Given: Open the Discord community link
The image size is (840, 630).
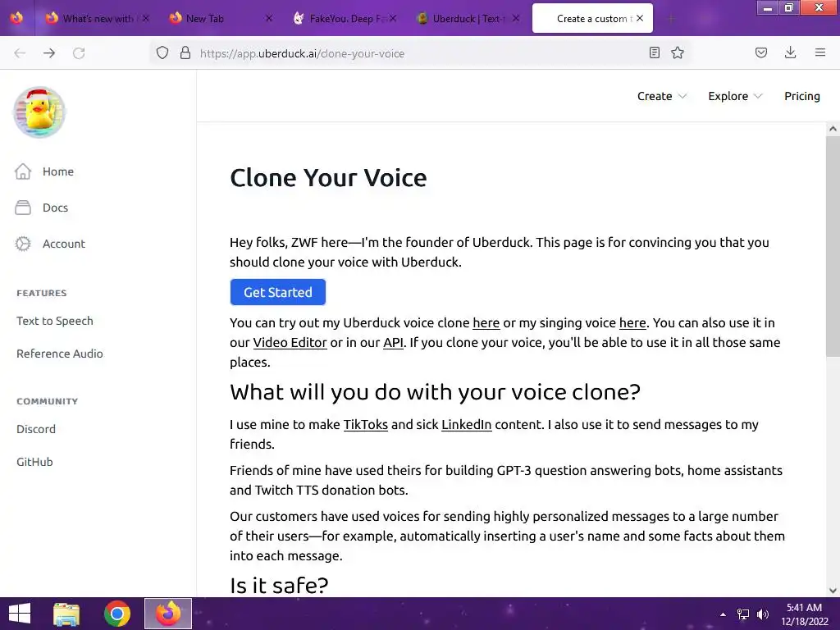Looking at the screenshot, I should (36, 429).
